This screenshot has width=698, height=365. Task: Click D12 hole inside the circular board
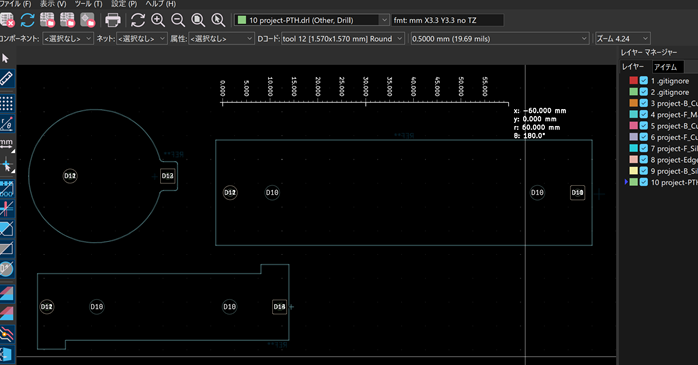[x=70, y=176]
